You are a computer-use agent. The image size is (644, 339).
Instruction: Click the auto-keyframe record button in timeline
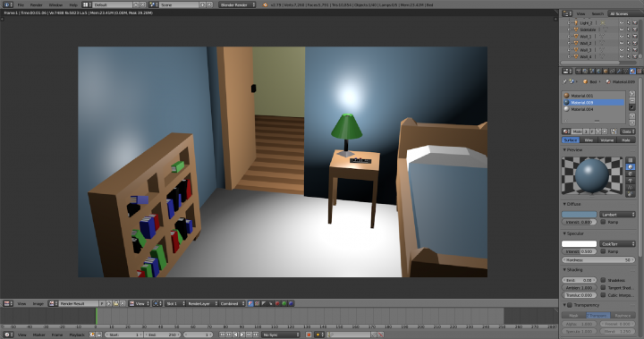[x=309, y=335]
